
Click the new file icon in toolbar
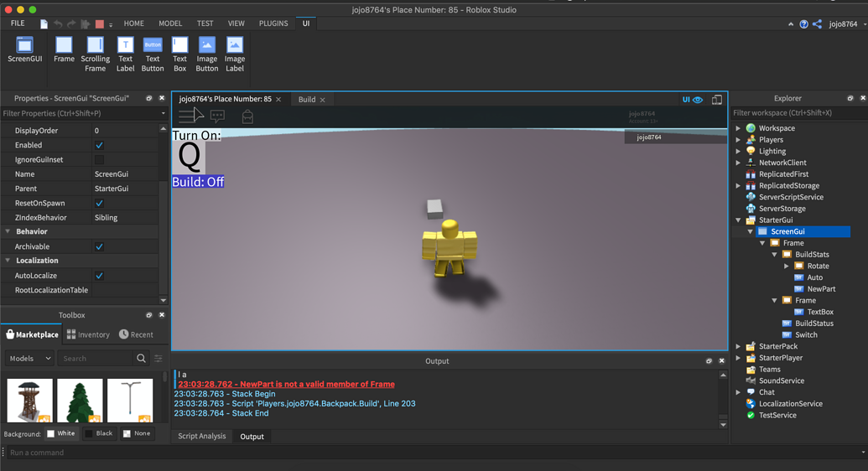coord(44,23)
